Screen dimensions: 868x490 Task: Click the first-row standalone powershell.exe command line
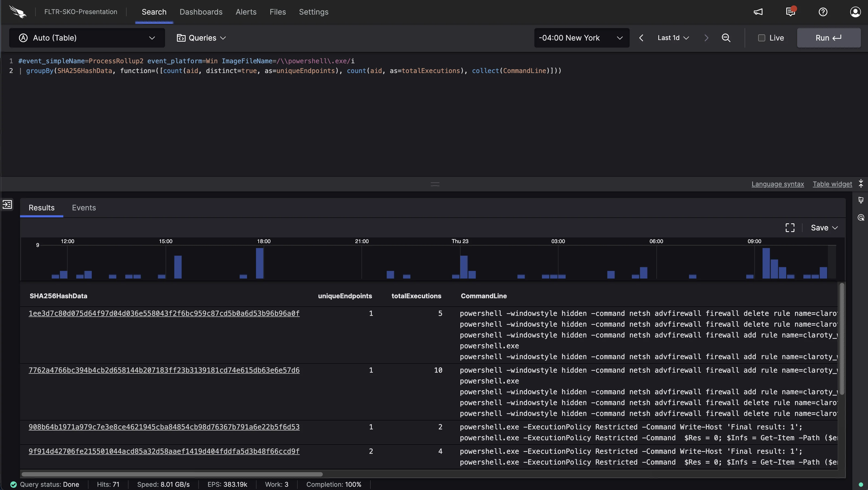pyautogui.click(x=489, y=346)
